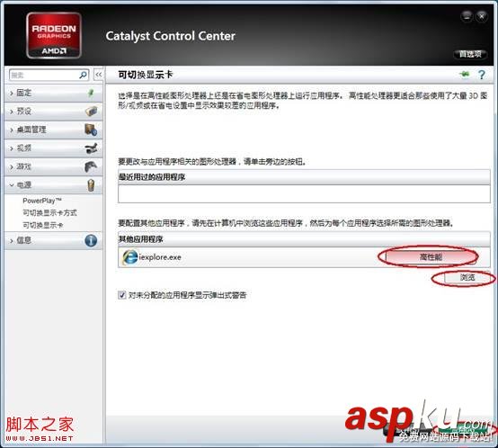Click the Radeon Graphics AMD logo
The height and width of the screenshot is (448, 498).
pos(54,35)
